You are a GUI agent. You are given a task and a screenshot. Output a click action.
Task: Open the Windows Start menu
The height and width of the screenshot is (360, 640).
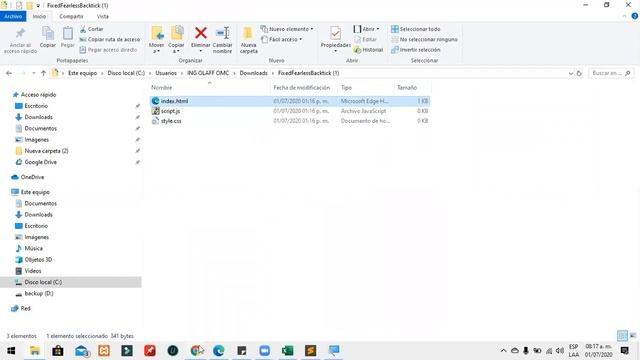coord(11,351)
